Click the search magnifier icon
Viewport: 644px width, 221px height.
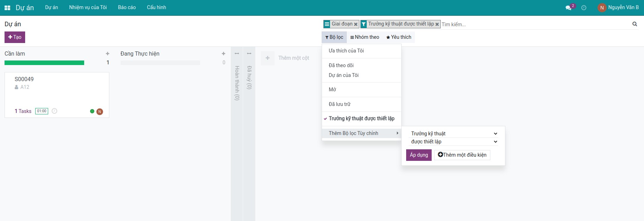click(635, 24)
